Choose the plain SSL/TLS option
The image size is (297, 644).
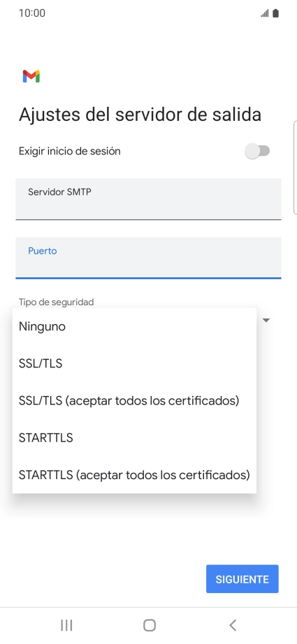tap(134, 363)
